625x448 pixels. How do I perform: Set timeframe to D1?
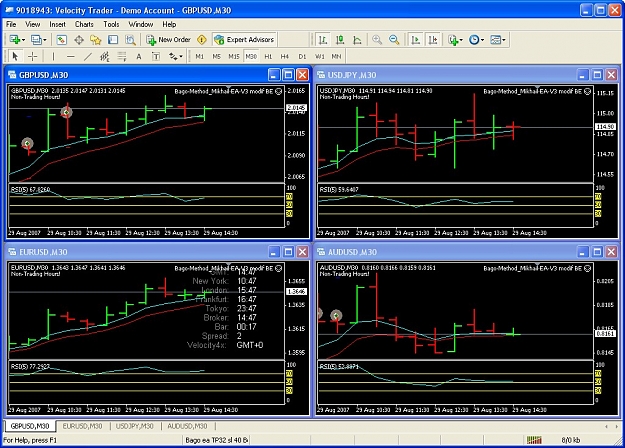[x=302, y=57]
